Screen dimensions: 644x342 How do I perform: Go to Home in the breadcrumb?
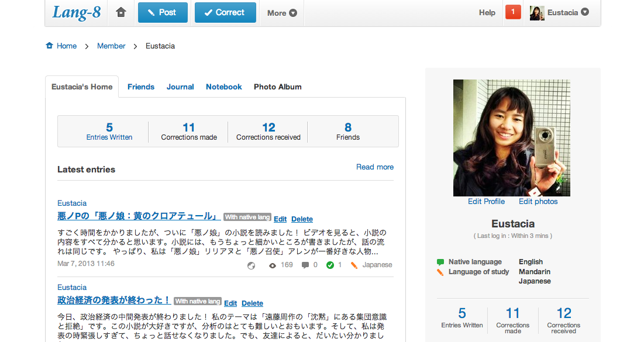(67, 46)
